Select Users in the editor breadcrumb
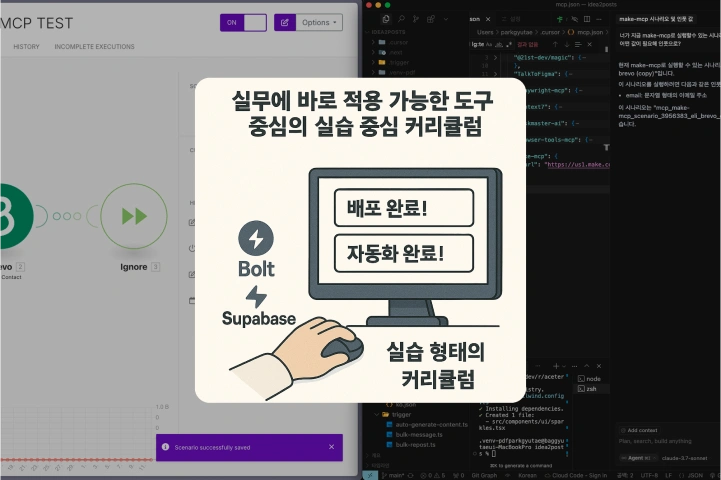 [x=485, y=32]
